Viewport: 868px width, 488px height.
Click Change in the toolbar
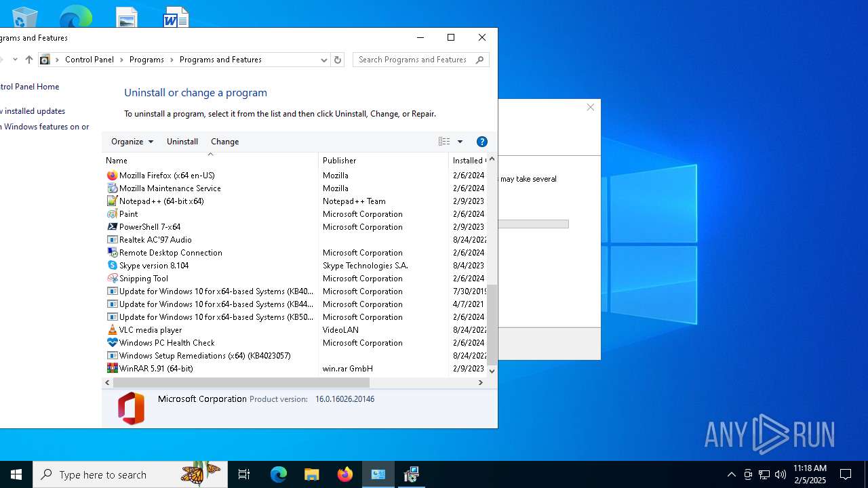coord(225,142)
